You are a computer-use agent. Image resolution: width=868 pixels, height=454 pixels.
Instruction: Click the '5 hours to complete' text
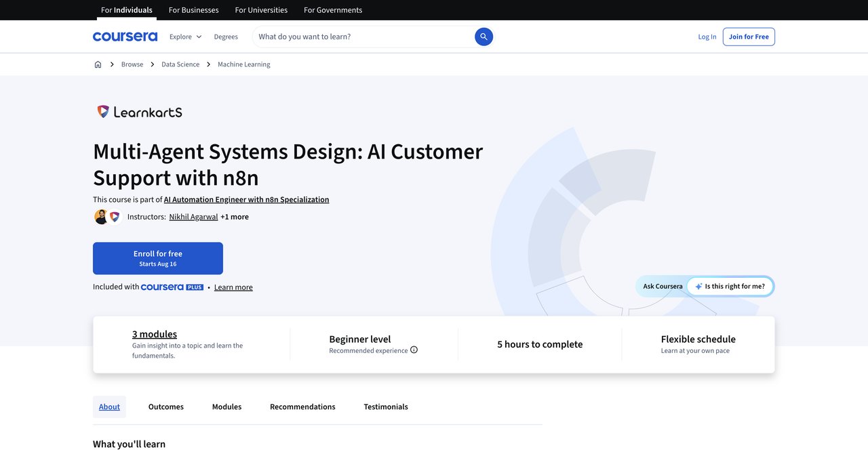pyautogui.click(x=540, y=344)
